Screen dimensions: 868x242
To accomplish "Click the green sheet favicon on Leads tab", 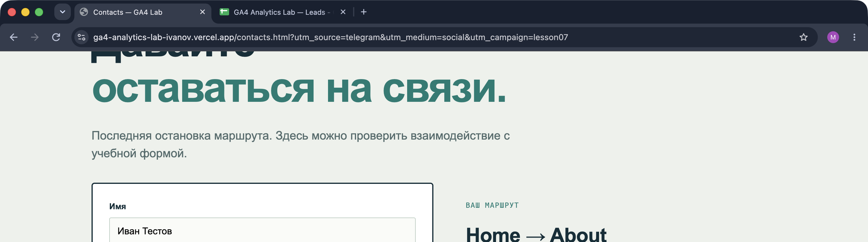I will 224,12.
